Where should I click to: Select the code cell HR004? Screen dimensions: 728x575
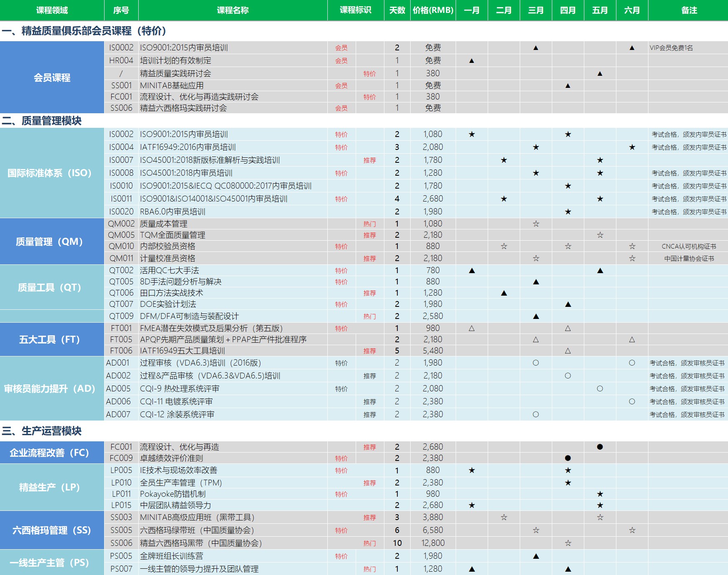point(121,60)
